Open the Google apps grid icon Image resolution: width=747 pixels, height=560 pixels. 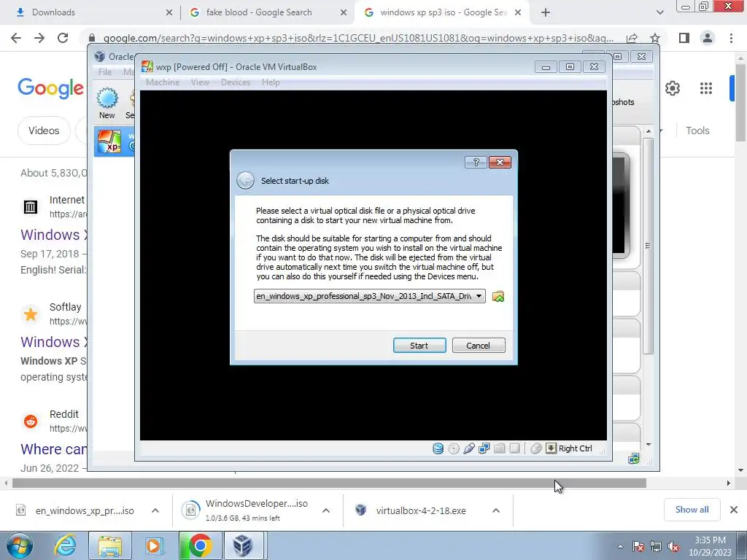(705, 88)
